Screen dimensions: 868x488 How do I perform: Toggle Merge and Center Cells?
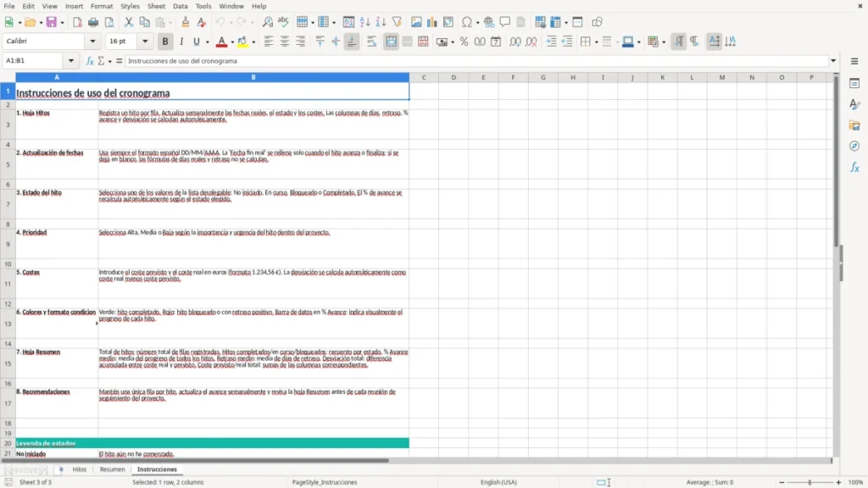391,42
